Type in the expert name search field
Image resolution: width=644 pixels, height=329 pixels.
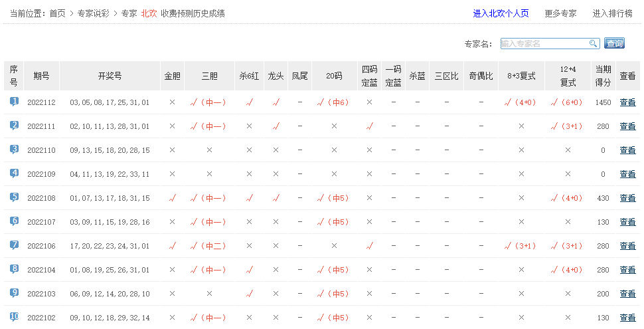click(544, 44)
